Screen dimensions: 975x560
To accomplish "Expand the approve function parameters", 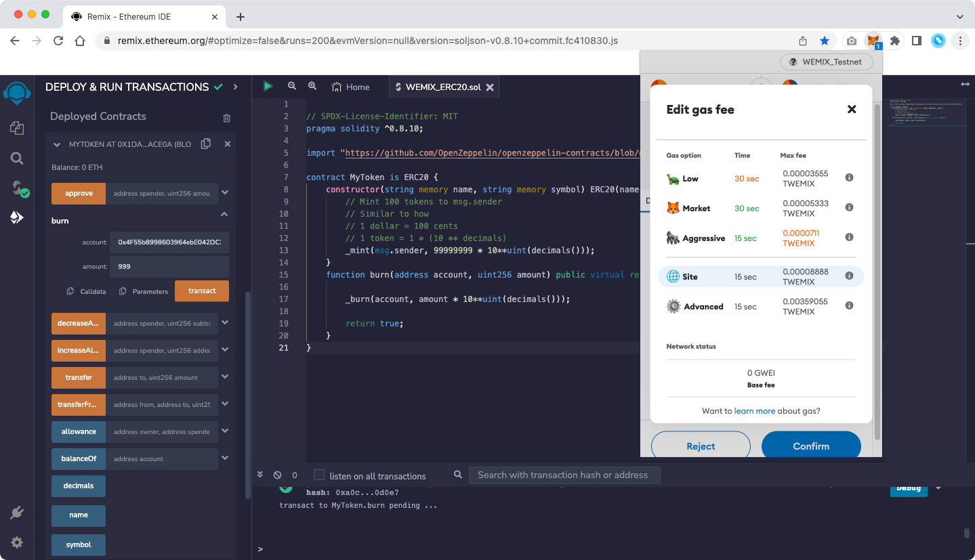I will click(225, 193).
